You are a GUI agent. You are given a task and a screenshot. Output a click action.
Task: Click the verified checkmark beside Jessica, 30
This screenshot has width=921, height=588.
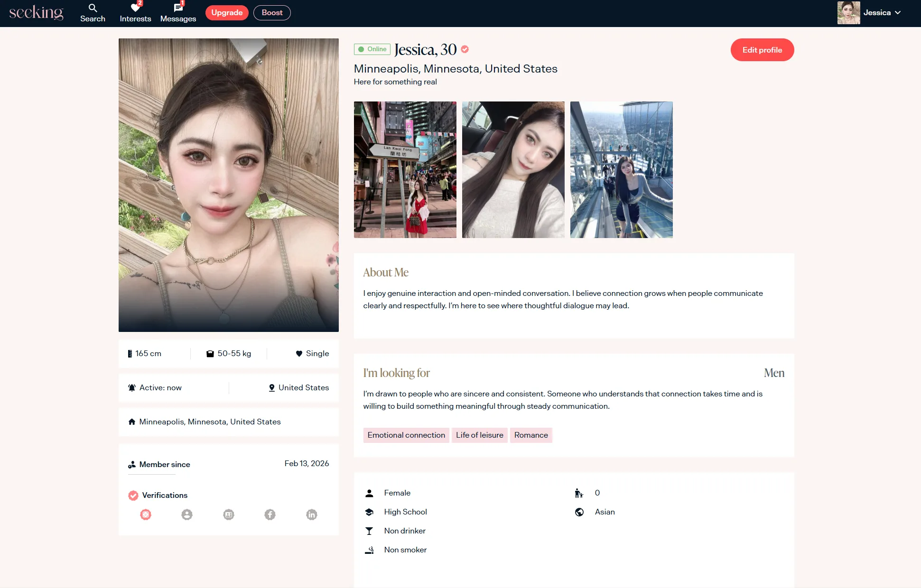(465, 49)
